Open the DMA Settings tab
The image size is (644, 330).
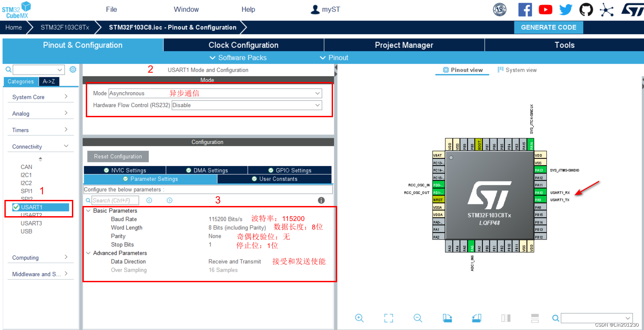coord(207,170)
